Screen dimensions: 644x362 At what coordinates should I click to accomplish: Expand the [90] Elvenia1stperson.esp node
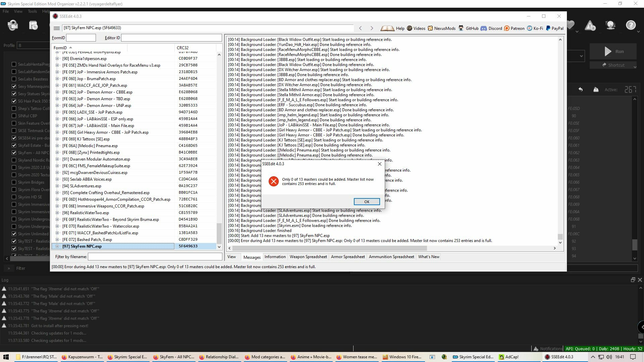tap(57, 59)
